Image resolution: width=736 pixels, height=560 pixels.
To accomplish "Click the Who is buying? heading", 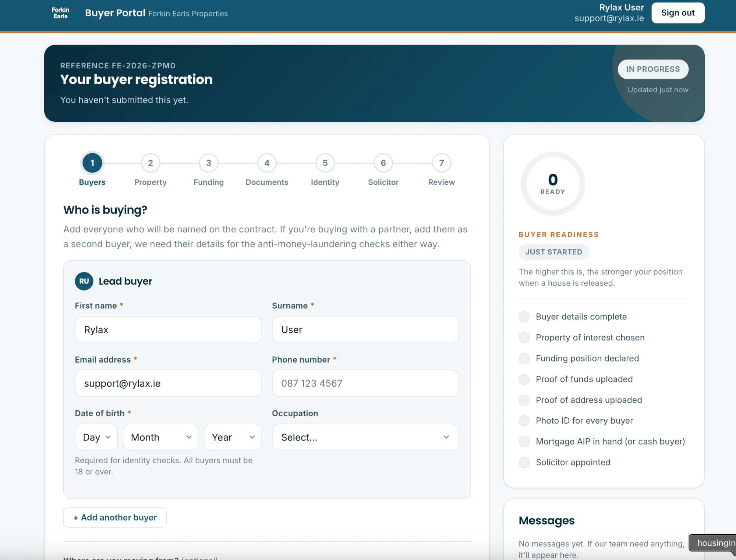I will pyautogui.click(x=105, y=210).
